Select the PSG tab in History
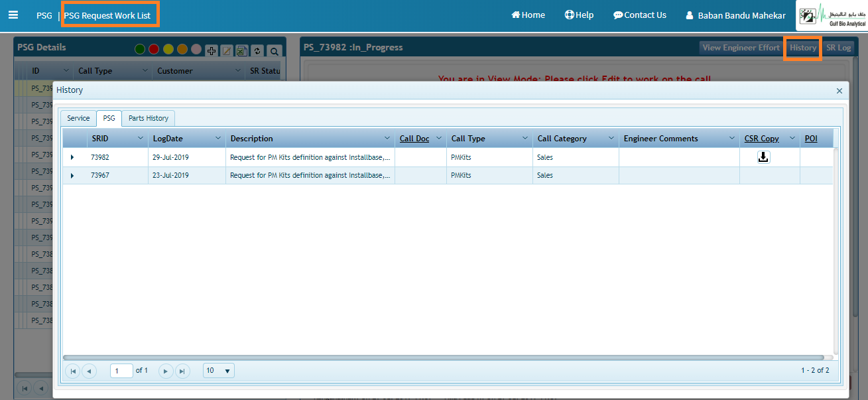The width and height of the screenshot is (868, 400). pos(109,118)
